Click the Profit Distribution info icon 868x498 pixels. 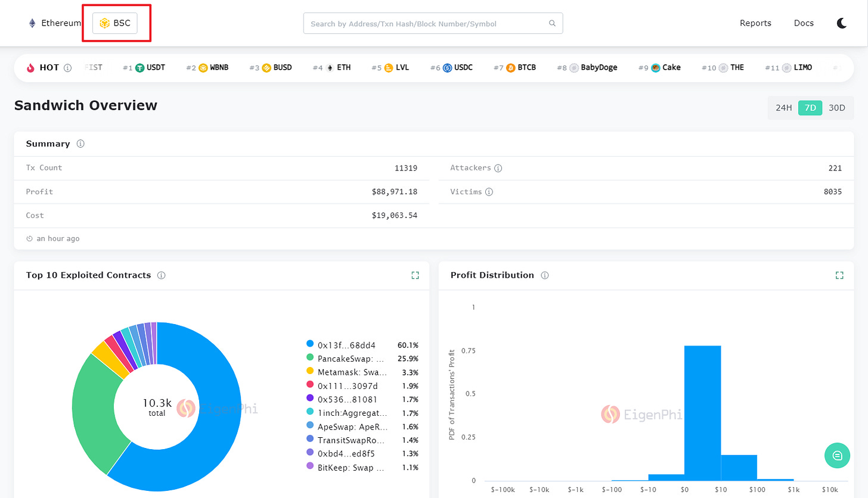pyautogui.click(x=544, y=275)
